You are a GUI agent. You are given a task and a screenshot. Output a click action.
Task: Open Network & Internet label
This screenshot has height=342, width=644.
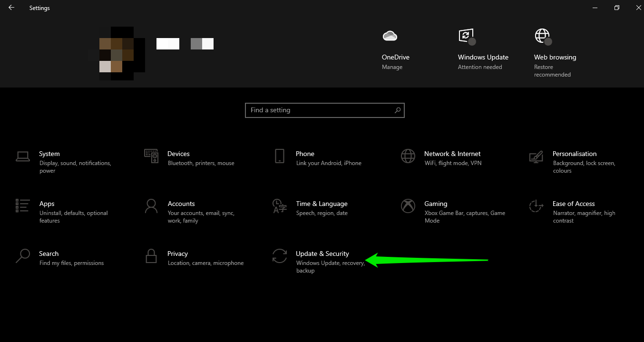pyautogui.click(x=452, y=154)
